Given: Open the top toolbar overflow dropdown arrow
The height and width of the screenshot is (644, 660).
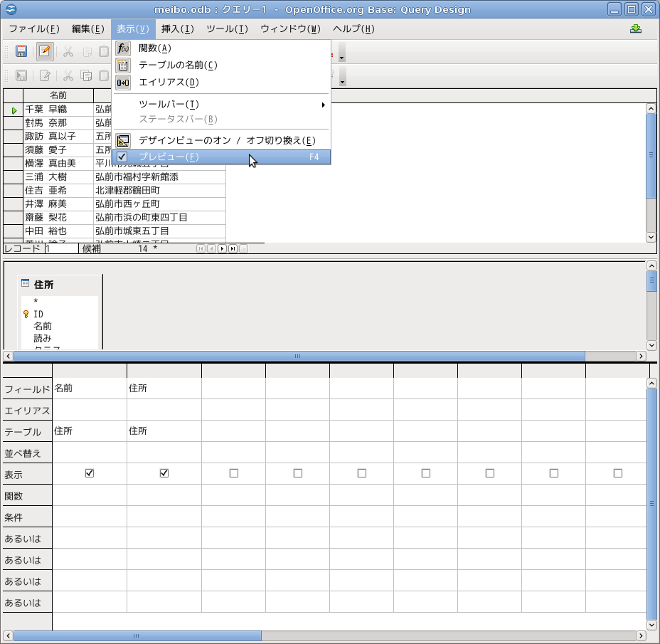Looking at the screenshot, I should pos(342,58).
